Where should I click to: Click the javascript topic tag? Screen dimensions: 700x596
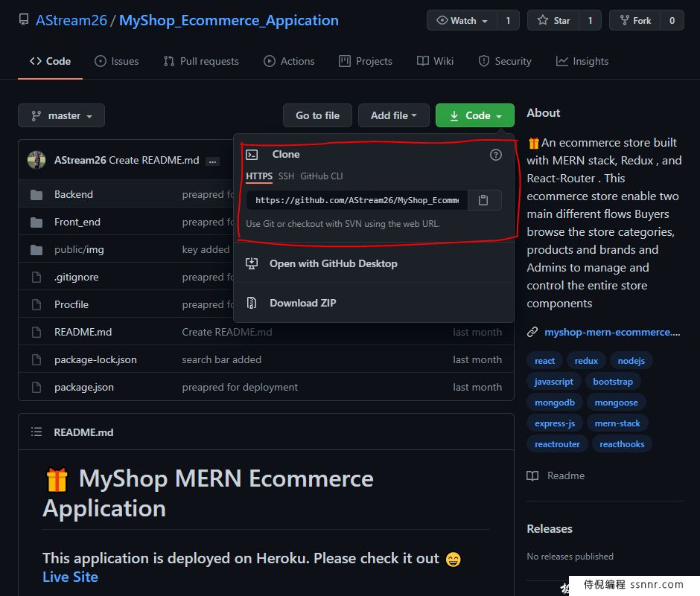coord(553,382)
